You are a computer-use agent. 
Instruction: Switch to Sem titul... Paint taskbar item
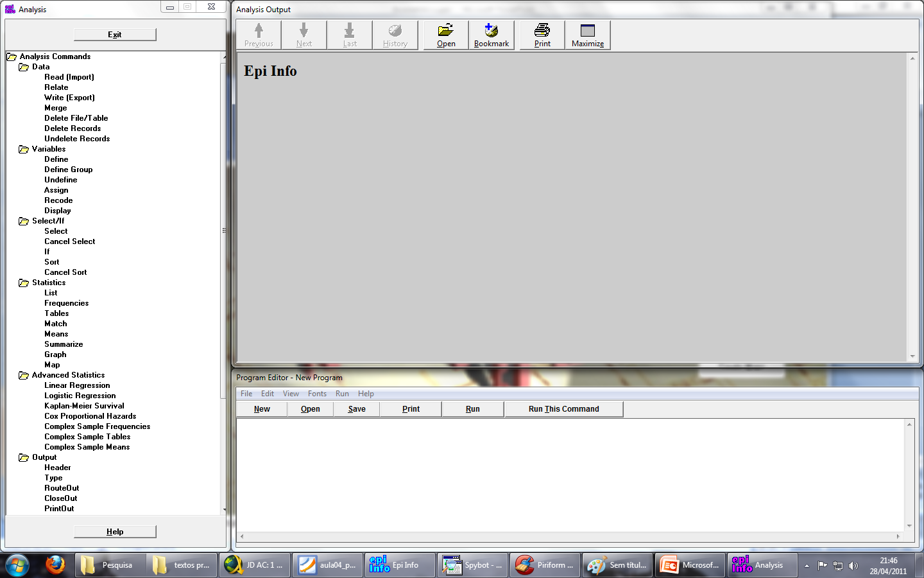tap(617, 565)
